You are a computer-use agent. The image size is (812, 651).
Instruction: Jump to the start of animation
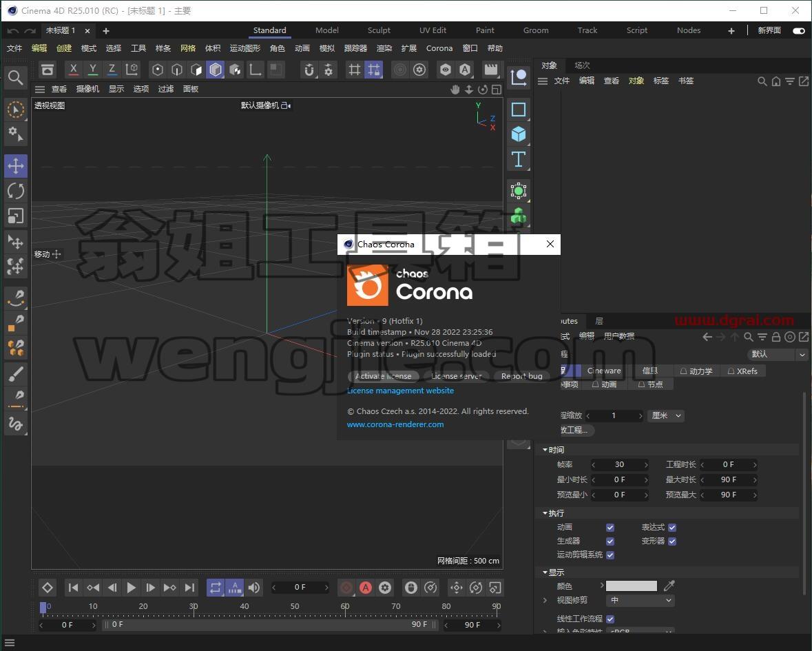(x=73, y=588)
